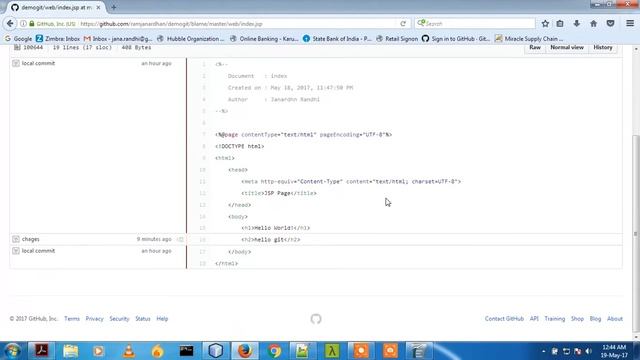Reload the current page

click(x=403, y=24)
